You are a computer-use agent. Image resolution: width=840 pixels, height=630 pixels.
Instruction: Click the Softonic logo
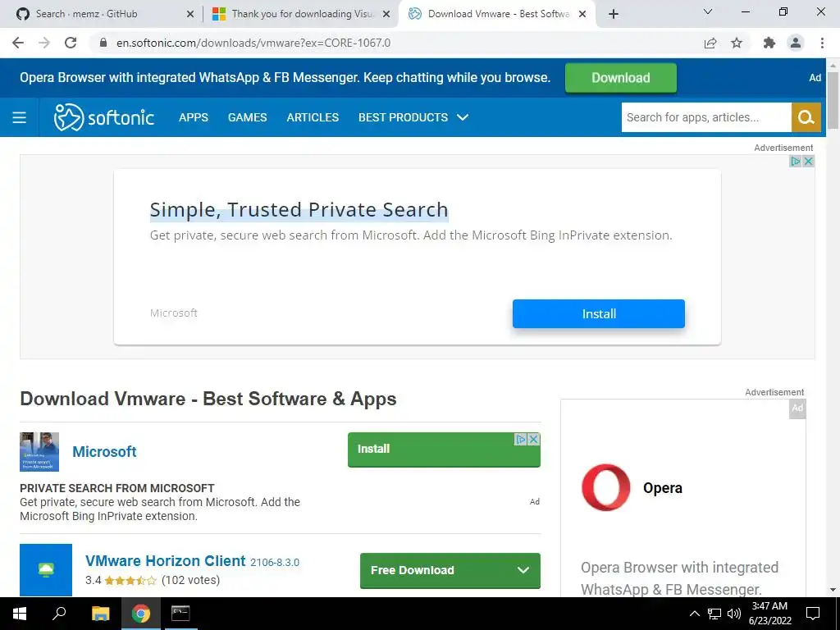(104, 117)
